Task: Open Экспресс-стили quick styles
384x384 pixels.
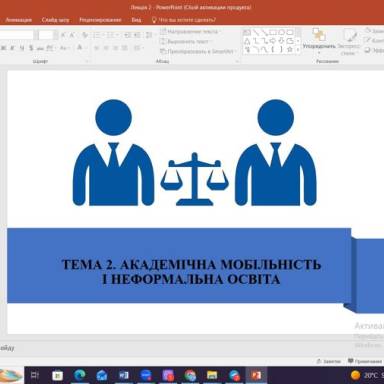Action: pyautogui.click(x=349, y=42)
